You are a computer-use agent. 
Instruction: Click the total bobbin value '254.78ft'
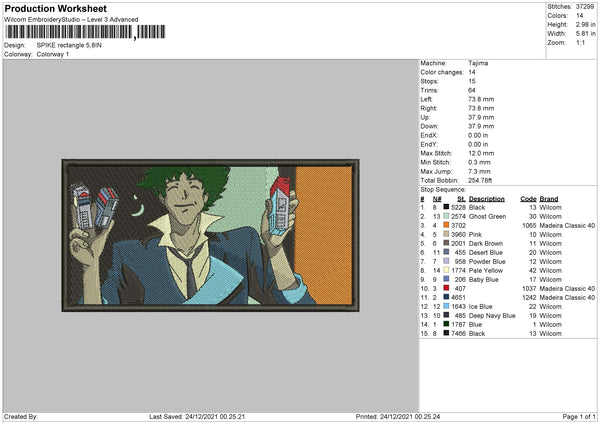[x=480, y=180]
